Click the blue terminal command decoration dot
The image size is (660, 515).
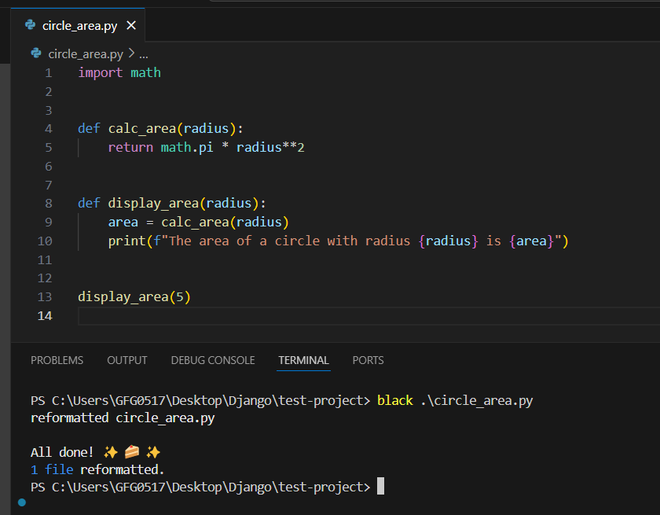pos(22,502)
